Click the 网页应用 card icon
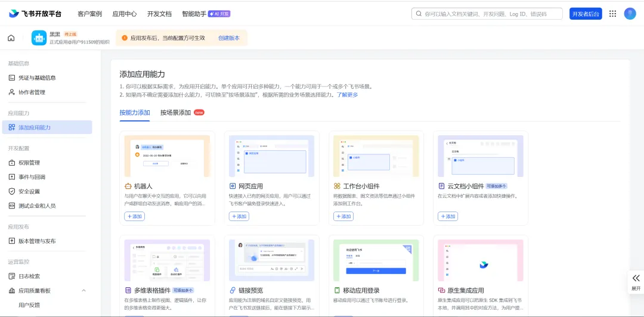This screenshot has width=644, height=317. pos(232,186)
